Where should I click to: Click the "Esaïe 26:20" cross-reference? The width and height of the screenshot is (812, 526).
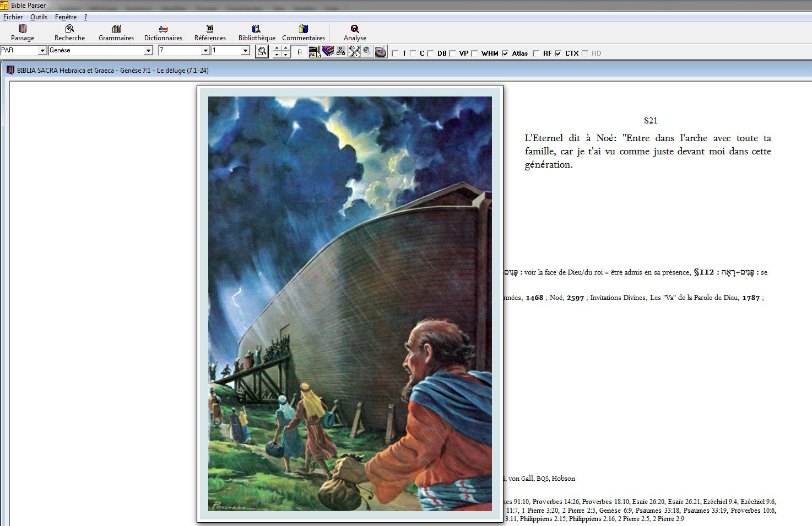[x=648, y=502]
